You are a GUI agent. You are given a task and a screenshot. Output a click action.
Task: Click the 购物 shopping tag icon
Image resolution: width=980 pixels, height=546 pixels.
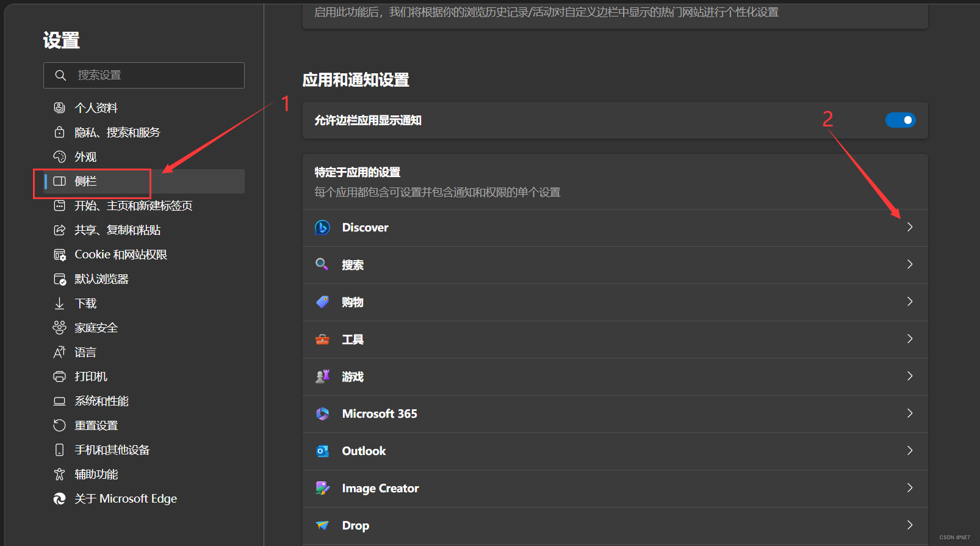(x=322, y=302)
